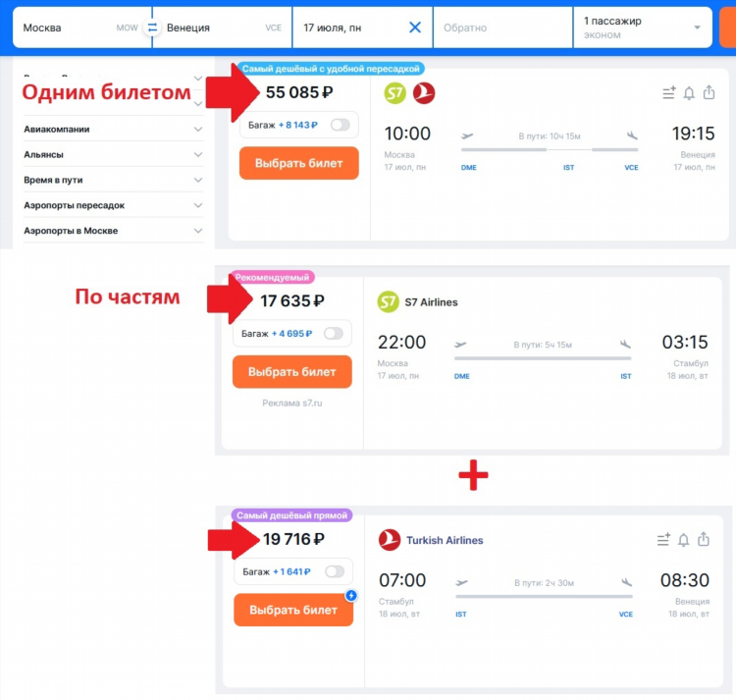Share the Turkish Airlines ticket
Screen dimensions: 736x700
(704, 539)
